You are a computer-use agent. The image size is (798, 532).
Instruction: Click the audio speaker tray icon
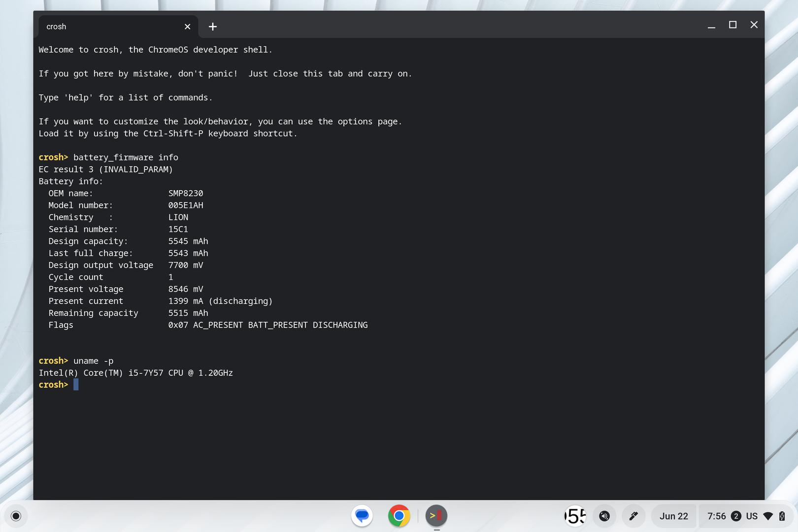click(x=604, y=516)
